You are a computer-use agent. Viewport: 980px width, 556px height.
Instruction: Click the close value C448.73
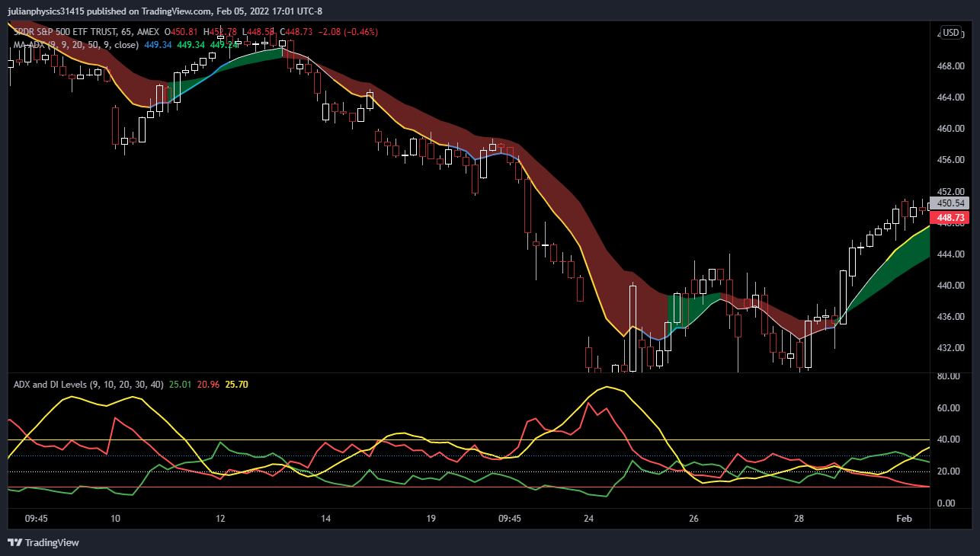[296, 31]
